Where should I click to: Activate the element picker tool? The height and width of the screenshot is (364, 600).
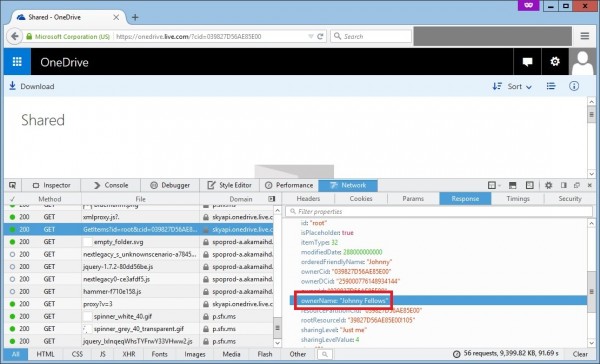[x=12, y=185]
